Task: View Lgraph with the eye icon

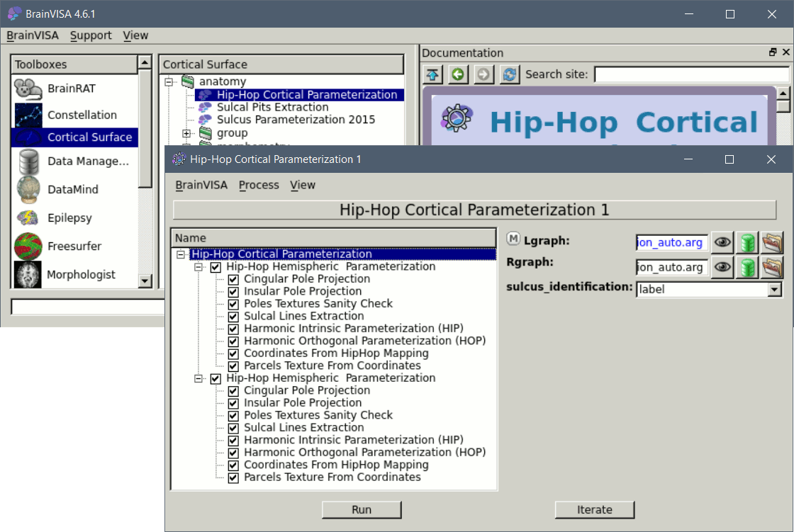Action: click(x=722, y=243)
